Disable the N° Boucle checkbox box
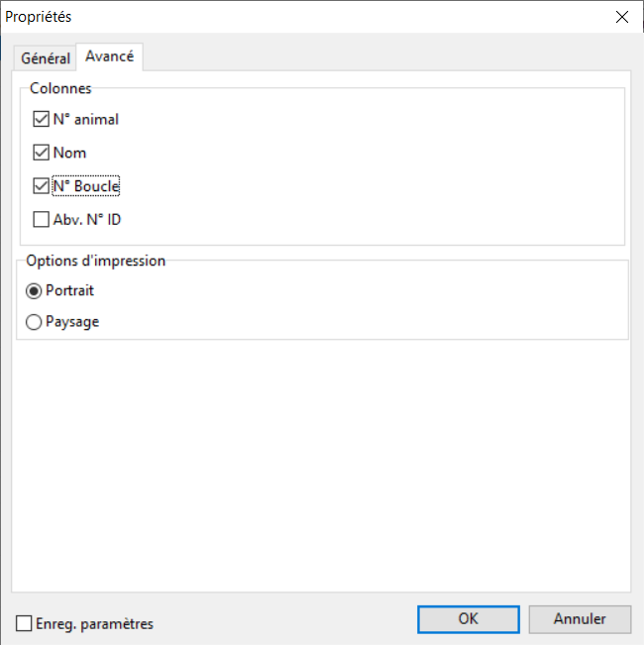The image size is (644, 645). click(41, 185)
